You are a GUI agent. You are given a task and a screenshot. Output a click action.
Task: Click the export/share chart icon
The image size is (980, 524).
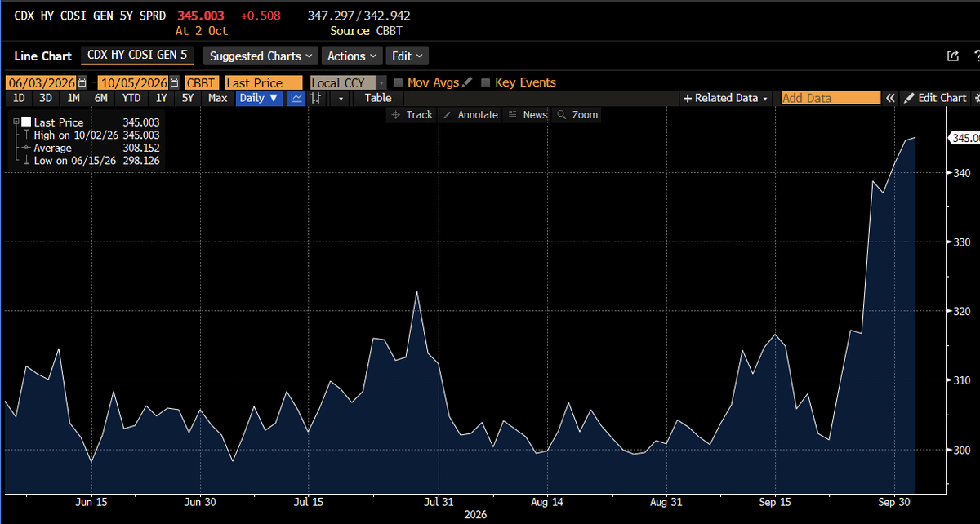click(x=952, y=56)
